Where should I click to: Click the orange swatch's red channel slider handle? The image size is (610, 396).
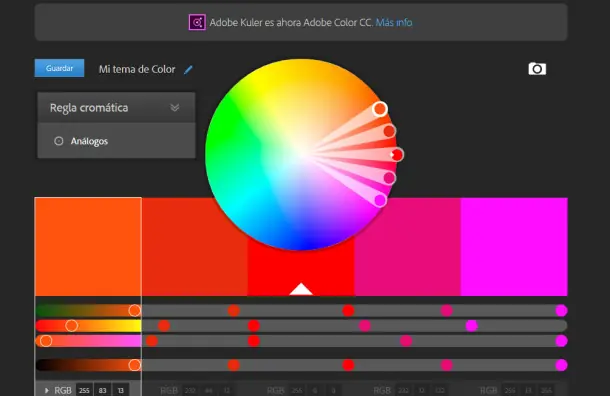click(135, 310)
